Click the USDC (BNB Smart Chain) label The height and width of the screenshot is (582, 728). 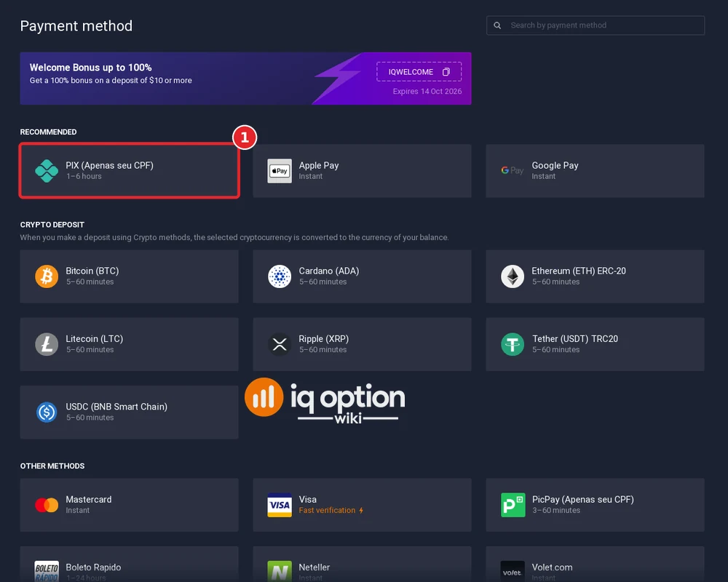[x=116, y=407]
